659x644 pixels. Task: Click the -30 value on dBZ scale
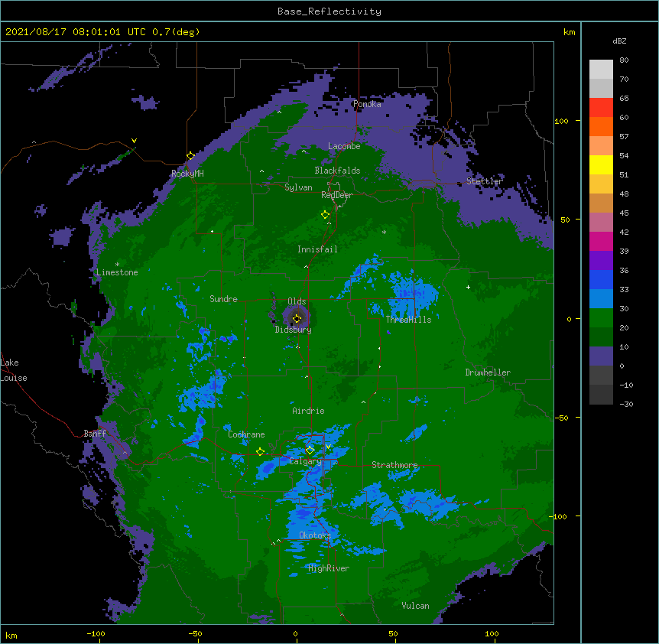pyautogui.click(x=626, y=404)
